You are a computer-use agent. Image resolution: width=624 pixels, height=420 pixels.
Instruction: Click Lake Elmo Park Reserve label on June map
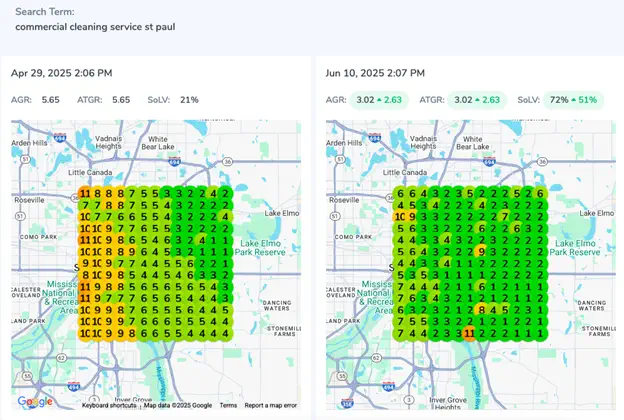[575, 248]
